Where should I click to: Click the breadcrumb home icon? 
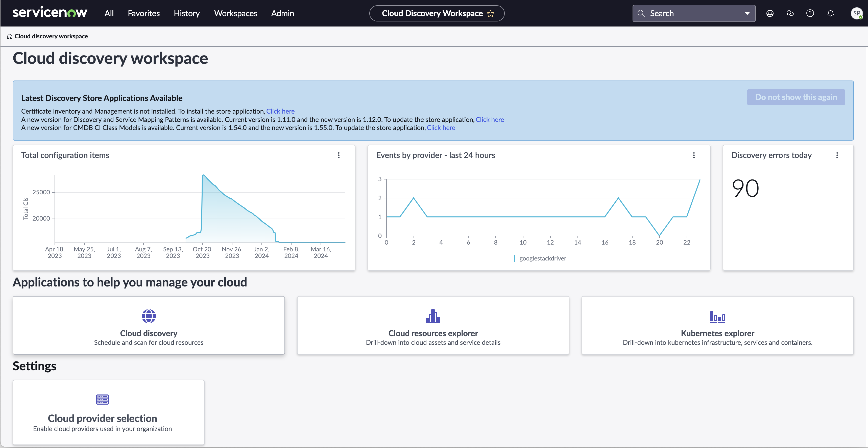point(9,36)
